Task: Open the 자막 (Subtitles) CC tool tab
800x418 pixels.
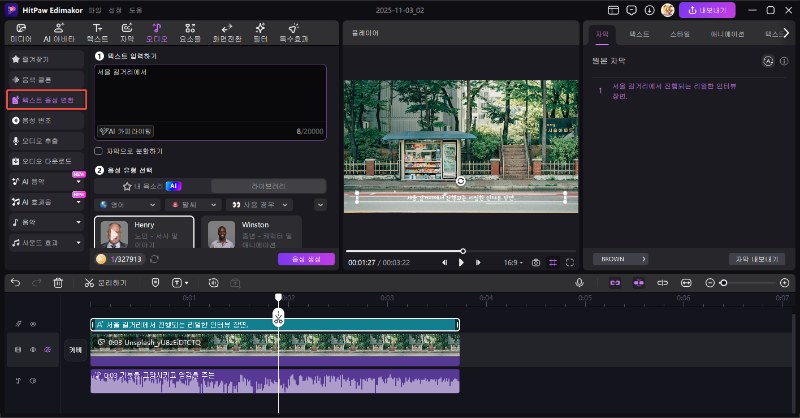Action: click(127, 33)
